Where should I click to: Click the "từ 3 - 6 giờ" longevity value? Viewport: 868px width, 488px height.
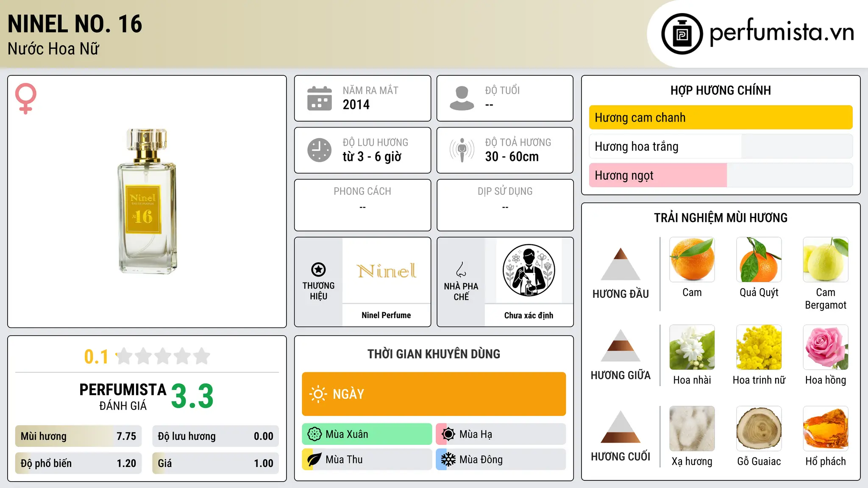[372, 157]
